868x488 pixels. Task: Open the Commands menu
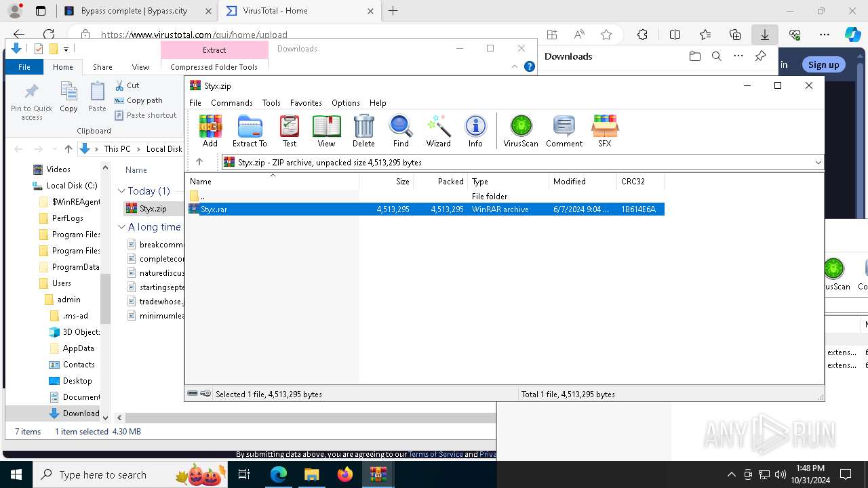point(232,103)
